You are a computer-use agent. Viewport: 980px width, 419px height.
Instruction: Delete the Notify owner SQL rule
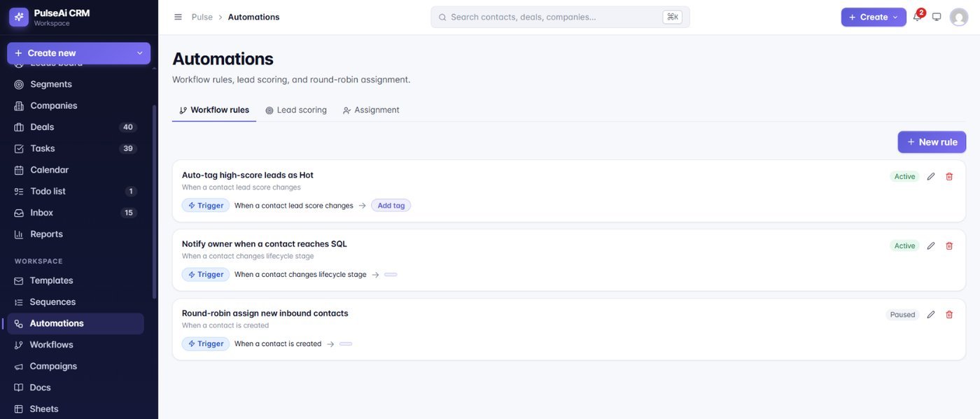pyautogui.click(x=949, y=246)
